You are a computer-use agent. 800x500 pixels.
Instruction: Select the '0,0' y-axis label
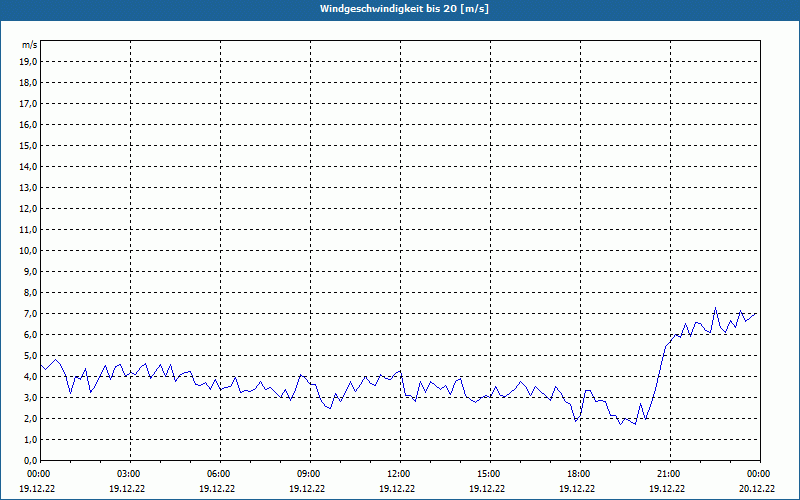(30, 460)
